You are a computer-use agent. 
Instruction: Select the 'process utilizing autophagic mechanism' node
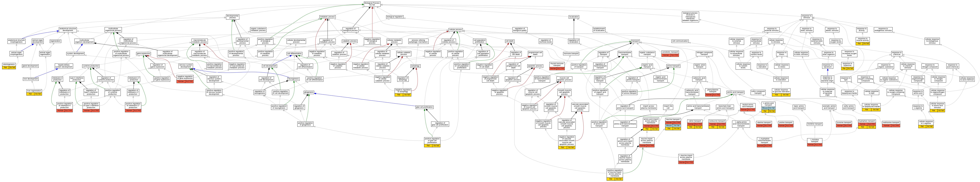tap(418, 41)
